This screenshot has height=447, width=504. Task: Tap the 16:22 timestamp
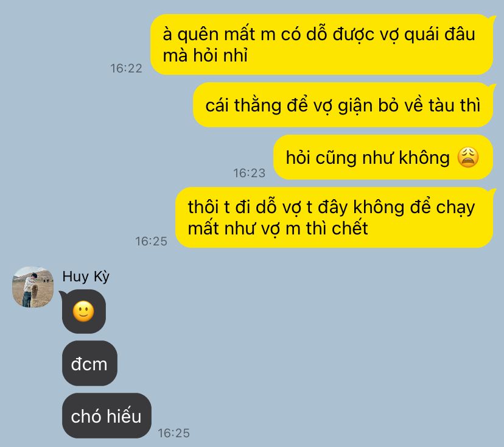coord(126,68)
